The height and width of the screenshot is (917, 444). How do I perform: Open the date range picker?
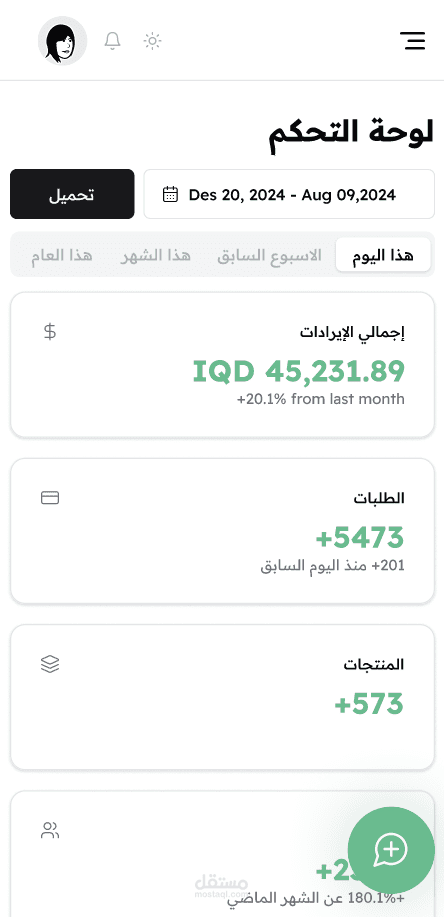click(289, 194)
